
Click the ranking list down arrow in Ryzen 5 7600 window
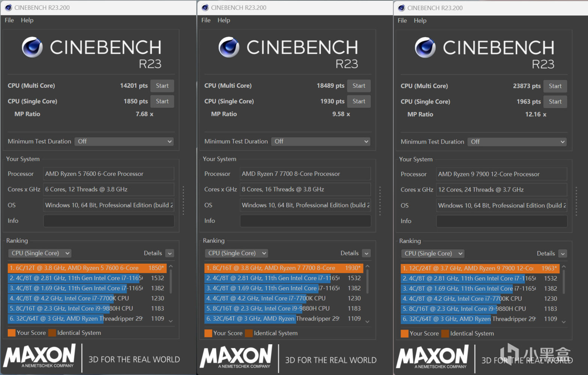(171, 321)
